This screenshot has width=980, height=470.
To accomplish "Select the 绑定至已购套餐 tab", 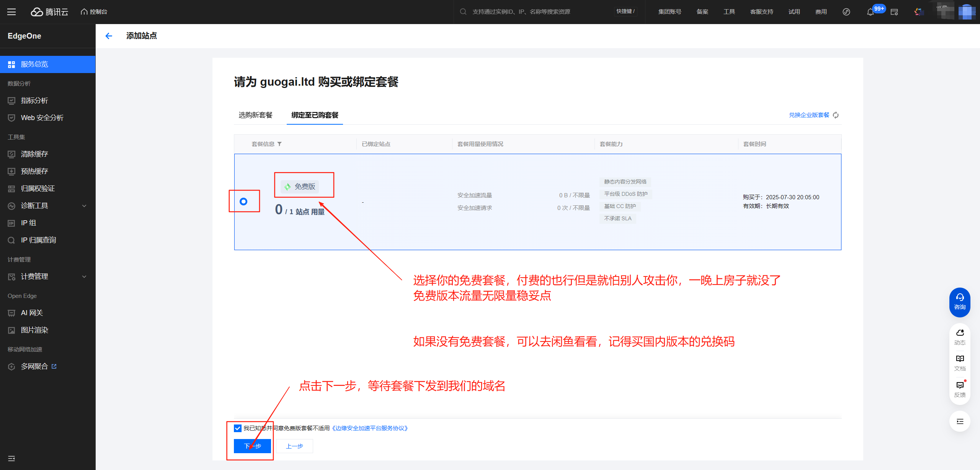I will coord(315,115).
